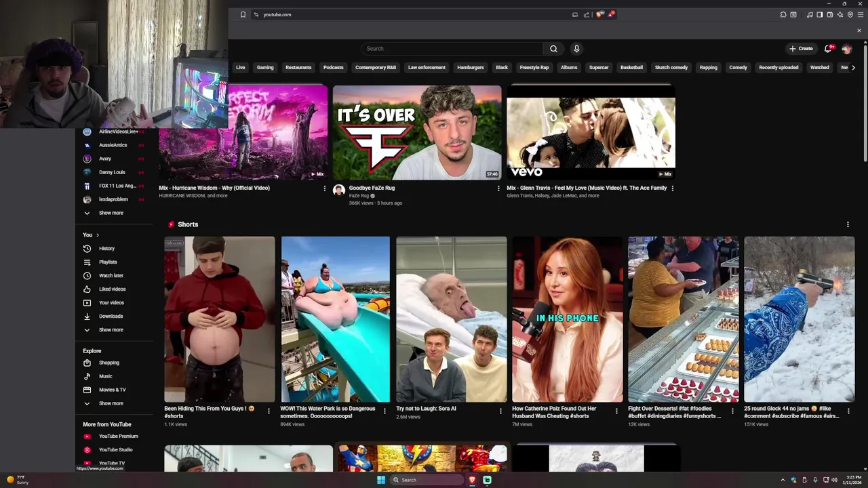Activate voice search microphone icon

pos(576,49)
